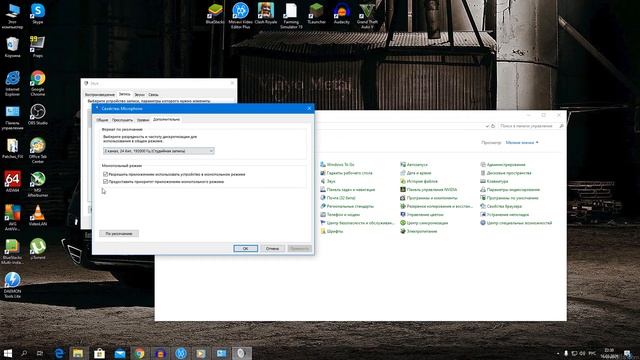This screenshot has width=640, height=360.
Task: Click the search icon on the taskbar
Action: click(x=24, y=353)
